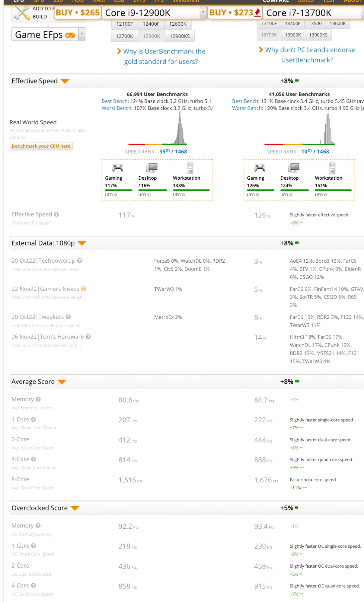Click help icon next to Avg. Quad Core Speed row
Image resolution: width=364 pixels, height=602 pixels.
[34, 459]
